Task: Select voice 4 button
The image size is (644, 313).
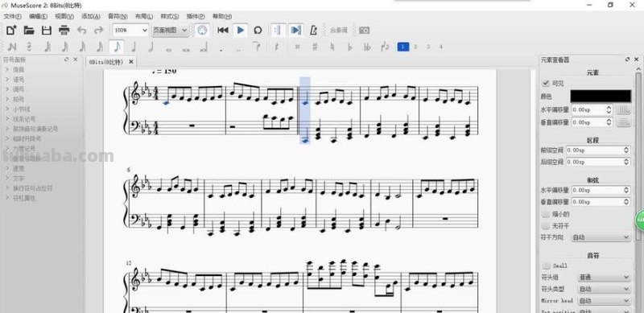Action: click(x=441, y=47)
